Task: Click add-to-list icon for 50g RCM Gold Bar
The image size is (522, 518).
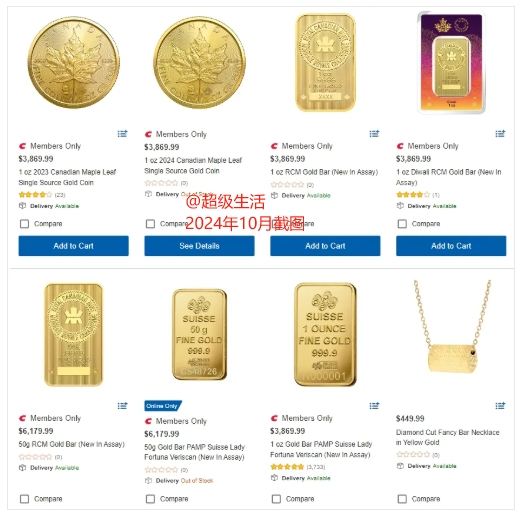Action: click(x=122, y=406)
